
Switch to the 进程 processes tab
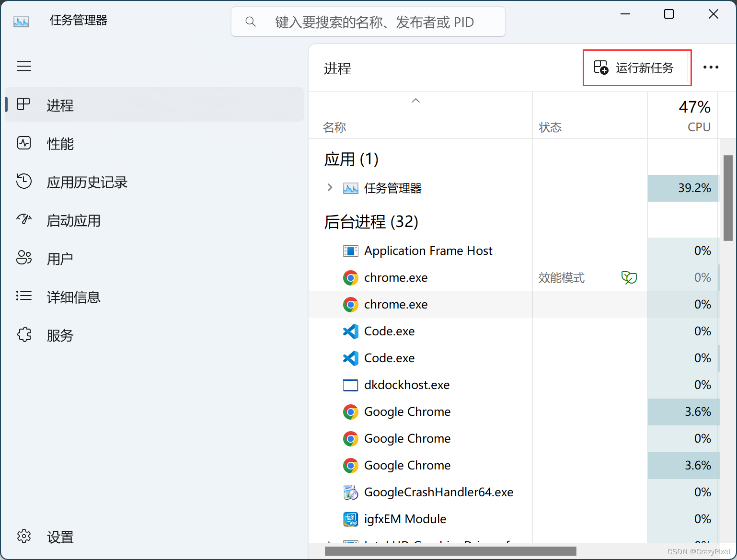click(154, 105)
